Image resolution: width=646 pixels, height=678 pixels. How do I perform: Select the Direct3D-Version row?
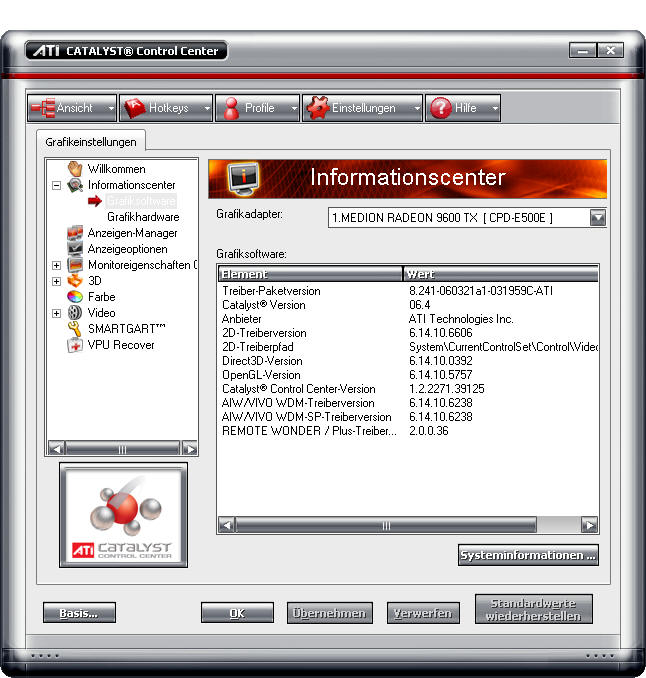pos(408,361)
